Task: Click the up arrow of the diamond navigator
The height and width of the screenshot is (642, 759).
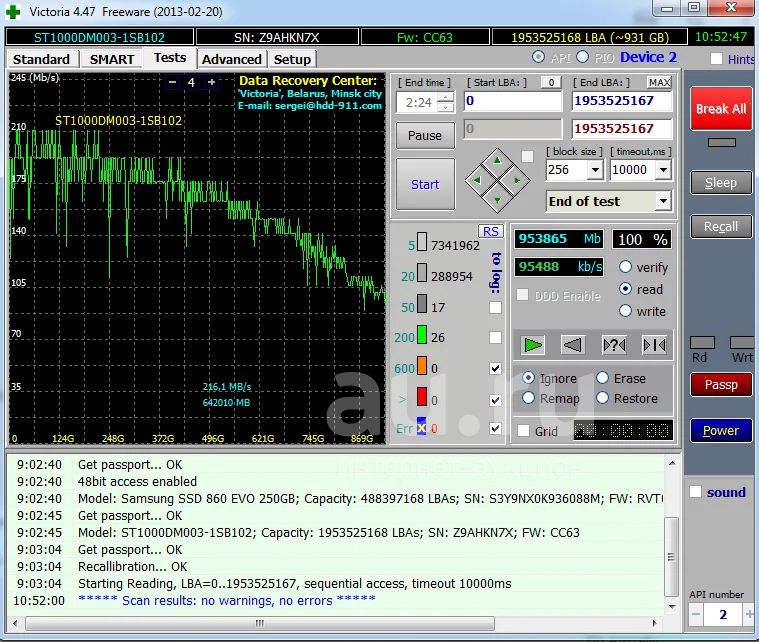Action: (497, 160)
